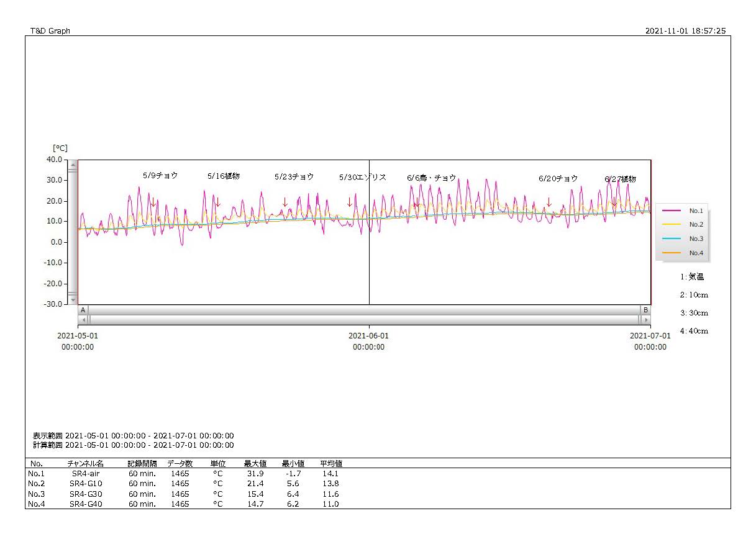Click the B cursor marker button

(x=645, y=310)
